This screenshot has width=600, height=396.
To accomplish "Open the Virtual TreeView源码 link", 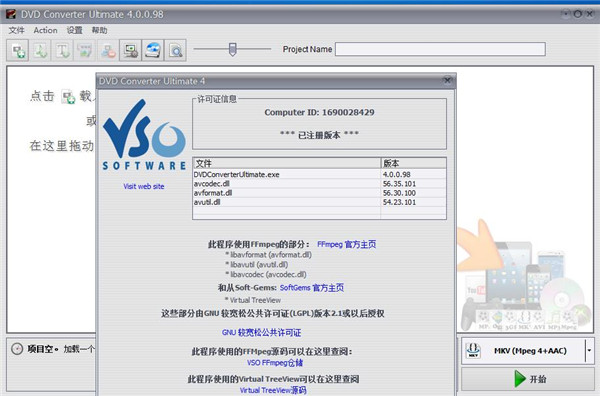I will (x=273, y=390).
